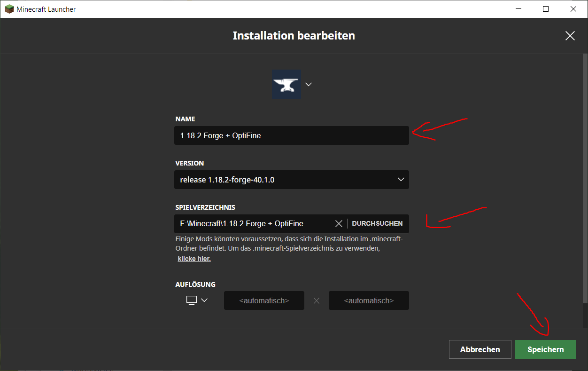Click the Installation bearbeiten heading
588x371 pixels.
294,36
